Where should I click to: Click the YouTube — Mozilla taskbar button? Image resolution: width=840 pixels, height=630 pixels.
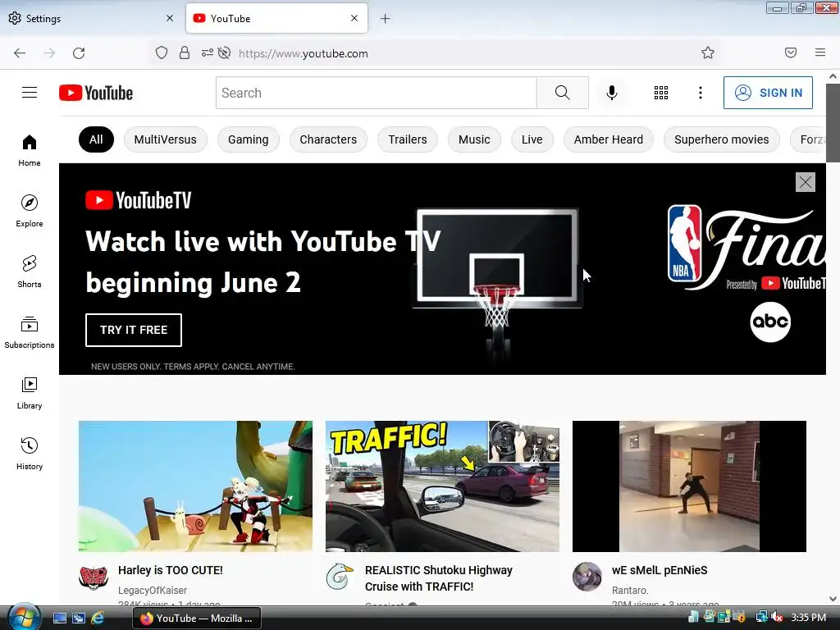197,619
